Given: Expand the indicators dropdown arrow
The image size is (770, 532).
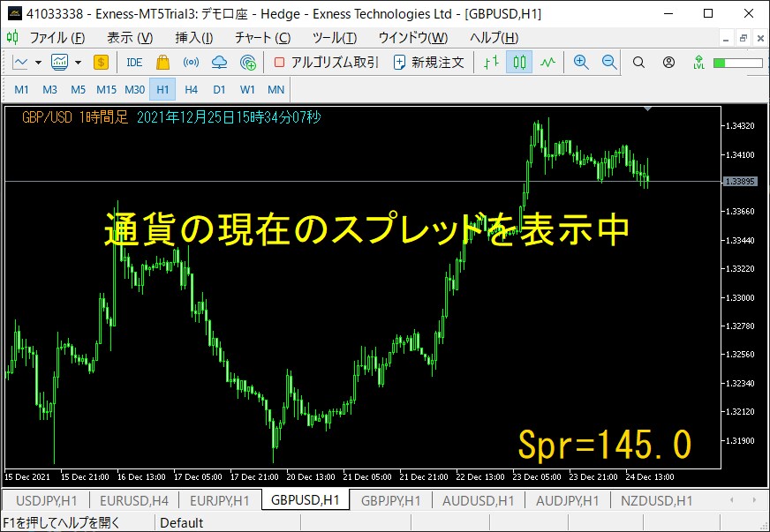Looking at the screenshot, I should tap(78, 63).
